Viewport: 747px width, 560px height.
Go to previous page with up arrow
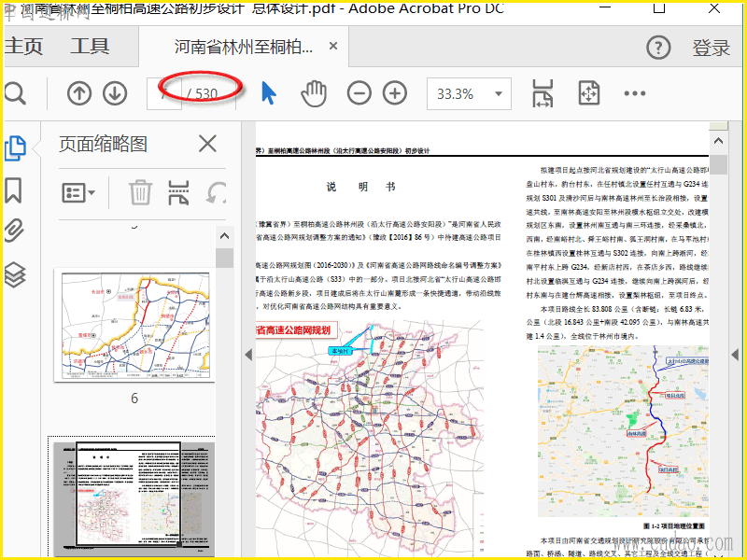[x=79, y=93]
